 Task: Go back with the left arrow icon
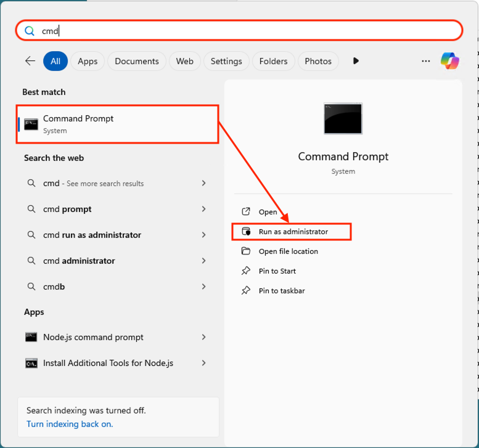[30, 61]
